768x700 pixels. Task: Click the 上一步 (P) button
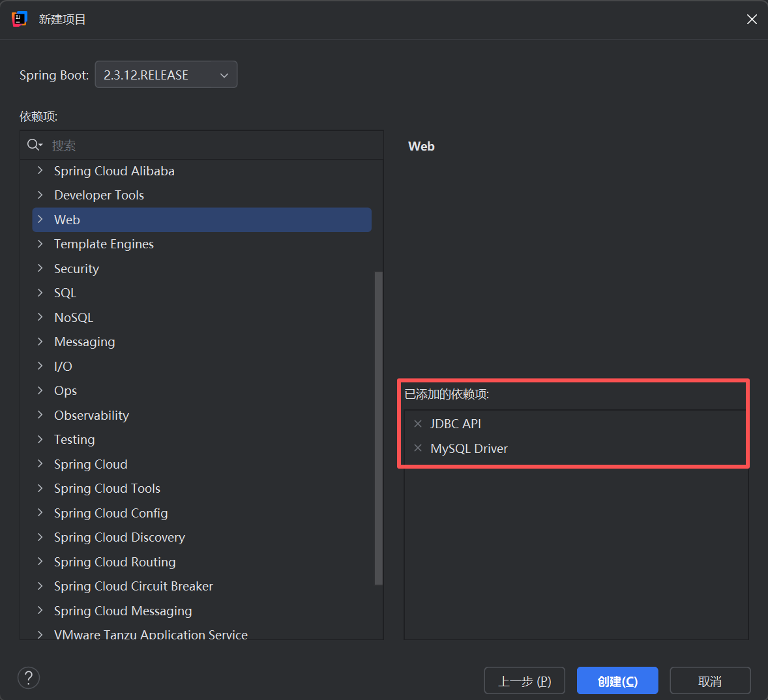pos(525,680)
